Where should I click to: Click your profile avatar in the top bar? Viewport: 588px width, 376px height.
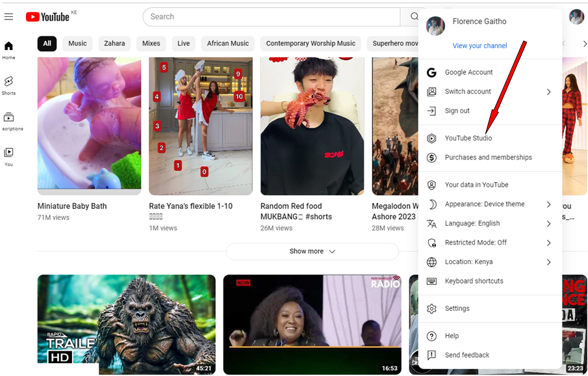click(x=576, y=16)
